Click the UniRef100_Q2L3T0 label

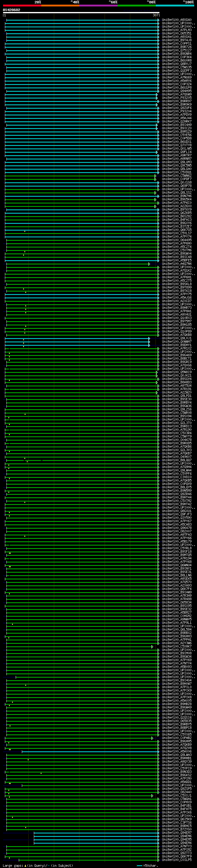176,422
